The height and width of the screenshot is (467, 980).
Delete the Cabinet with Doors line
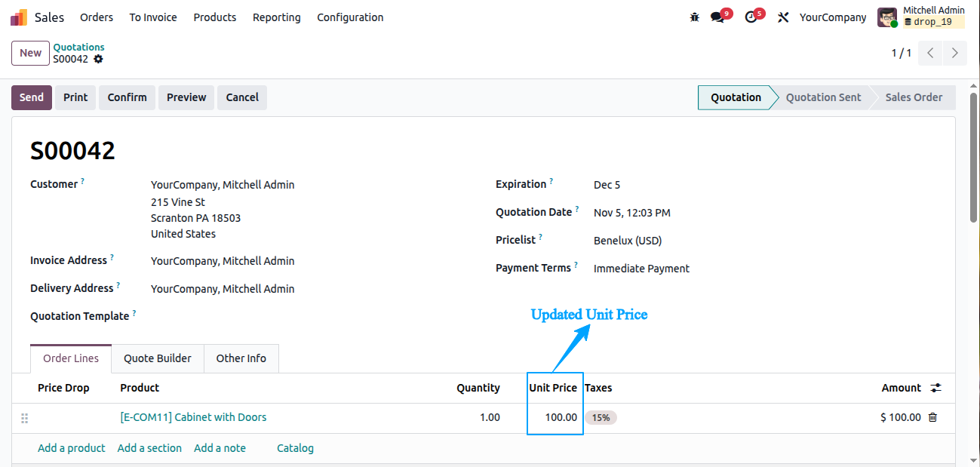[932, 417]
